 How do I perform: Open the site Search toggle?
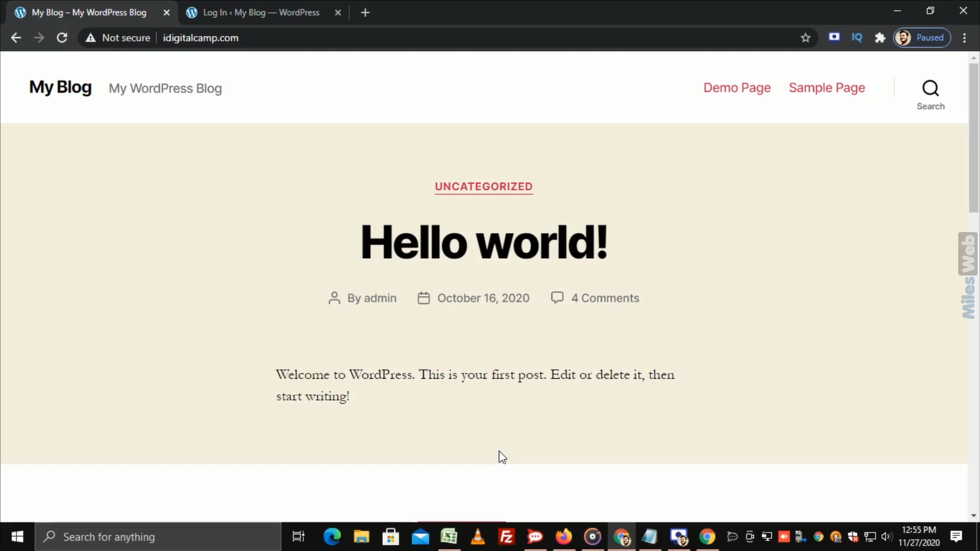tap(930, 95)
